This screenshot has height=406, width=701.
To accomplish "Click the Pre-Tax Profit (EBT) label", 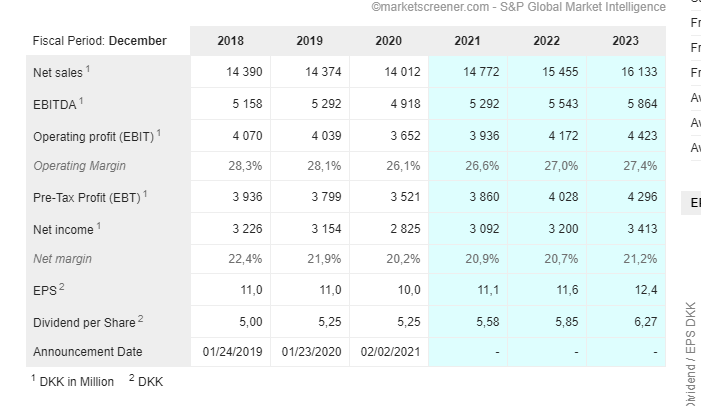I will 90,197.
